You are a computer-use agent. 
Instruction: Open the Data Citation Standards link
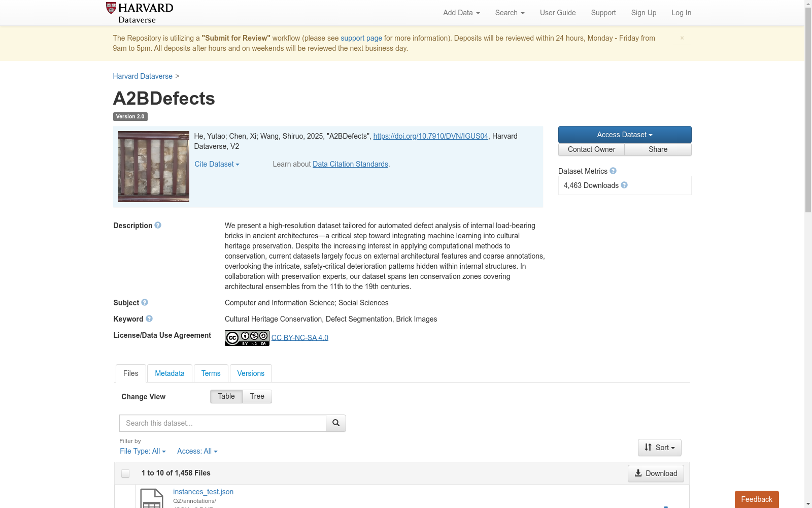pyautogui.click(x=350, y=164)
